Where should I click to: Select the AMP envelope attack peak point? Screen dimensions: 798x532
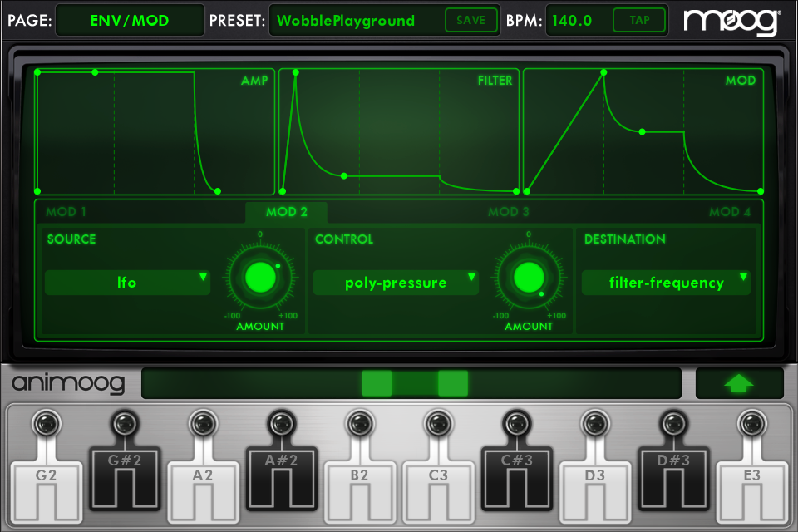(x=95, y=72)
